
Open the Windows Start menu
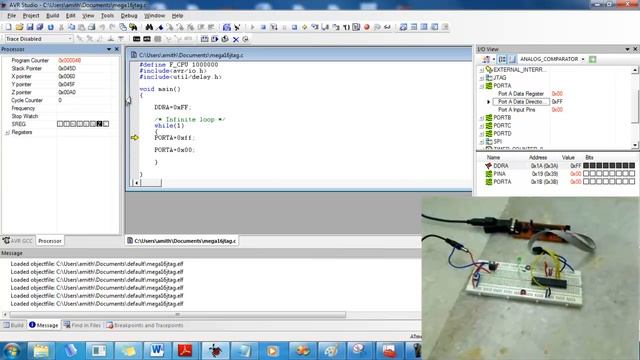click(x=11, y=351)
